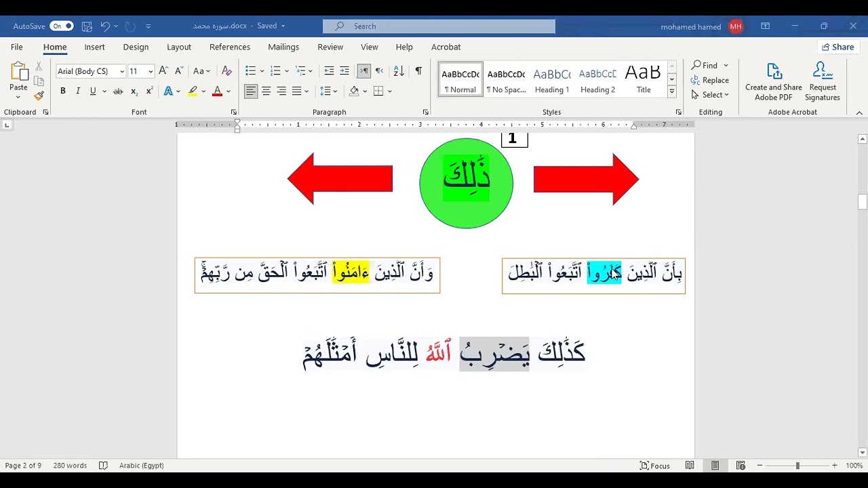This screenshot has height=488, width=868.
Task: Click Focus mode button
Action: [655, 466]
